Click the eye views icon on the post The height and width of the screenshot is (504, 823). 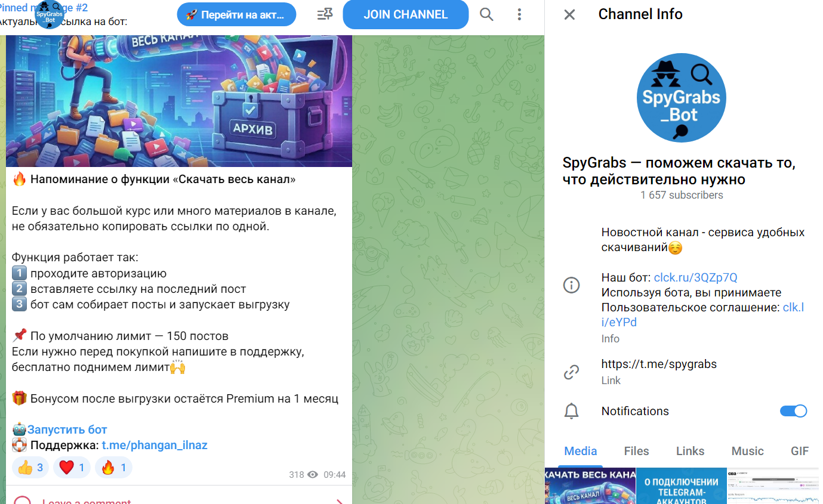[313, 475]
